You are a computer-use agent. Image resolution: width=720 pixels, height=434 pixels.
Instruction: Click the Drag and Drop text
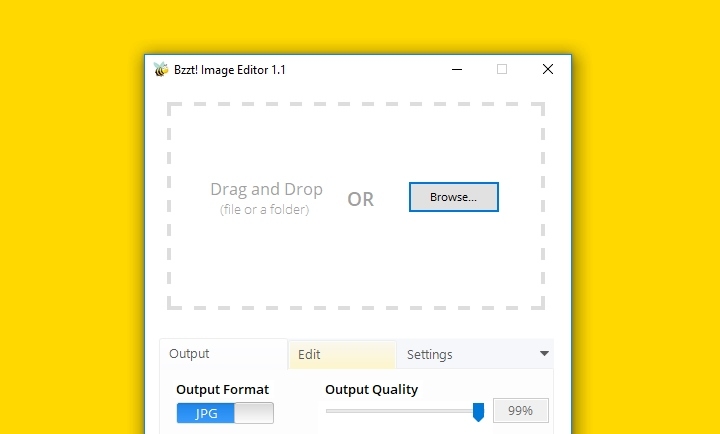coord(266,189)
